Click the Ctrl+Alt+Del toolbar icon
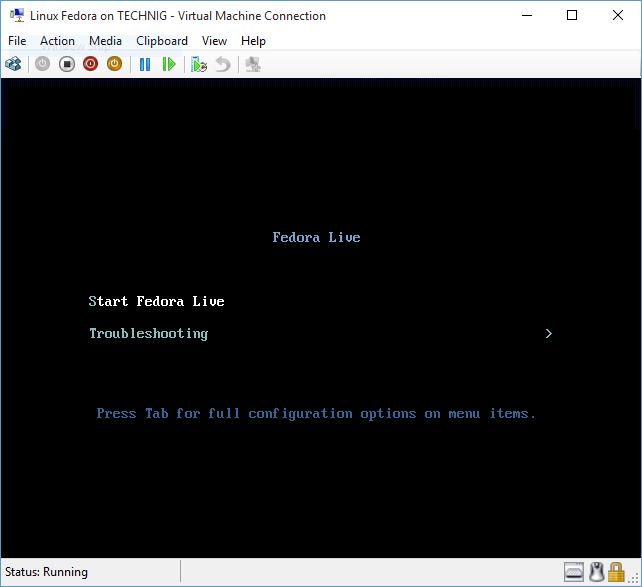 pyautogui.click(x=13, y=64)
